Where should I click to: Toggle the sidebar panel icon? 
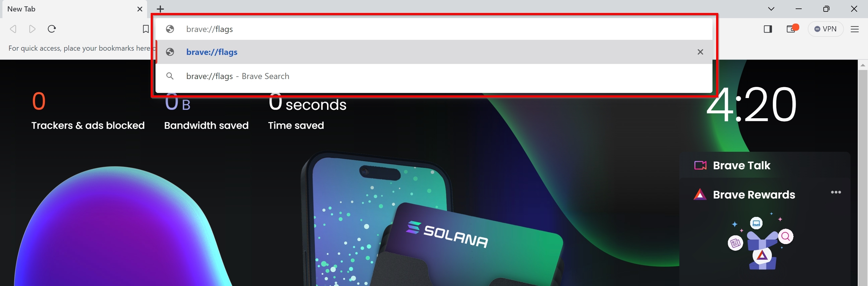[x=768, y=29]
